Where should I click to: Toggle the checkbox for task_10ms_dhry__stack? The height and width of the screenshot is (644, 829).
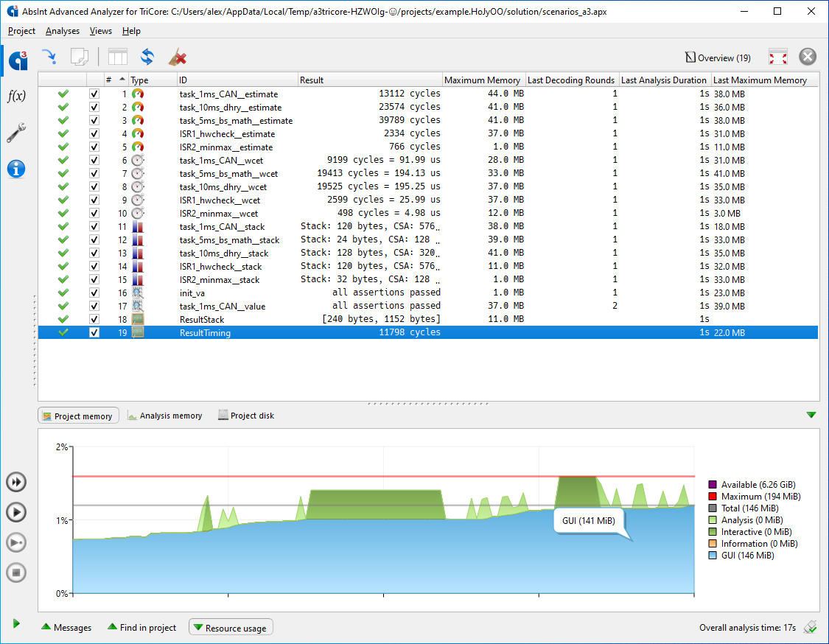point(94,253)
